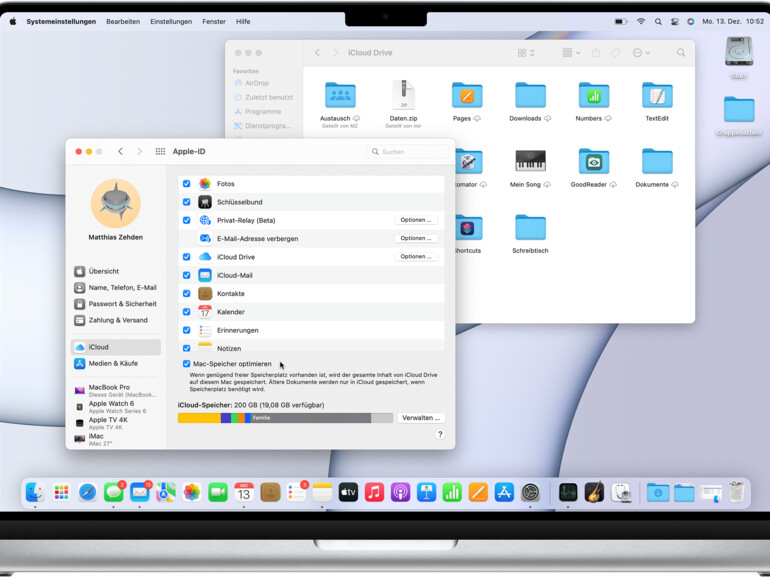Click the Verwalten button
Viewport: 770px width, 578px height.
421,418
